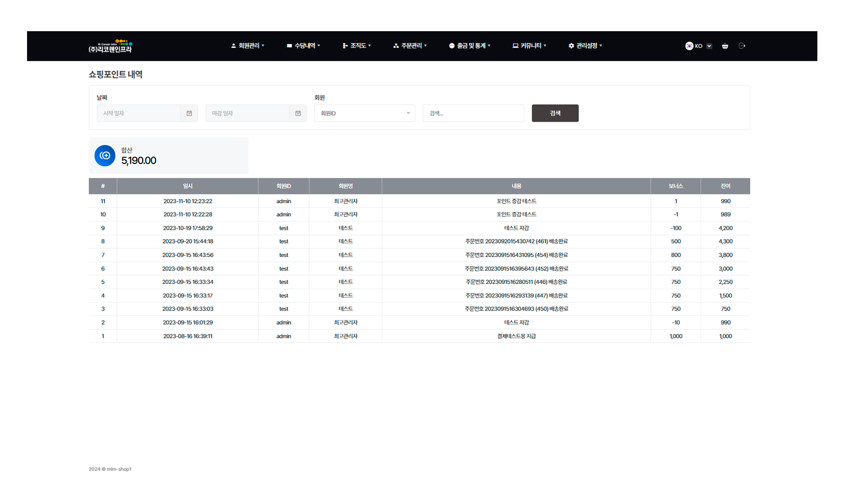This screenshot has height=504, width=843.
Task: Click the date 2023-08-16 16:39:11
Action: pyautogui.click(x=188, y=336)
